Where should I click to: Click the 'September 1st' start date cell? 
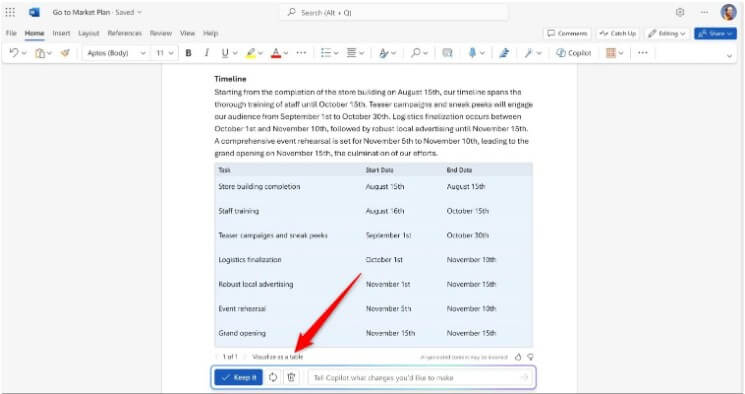point(388,235)
